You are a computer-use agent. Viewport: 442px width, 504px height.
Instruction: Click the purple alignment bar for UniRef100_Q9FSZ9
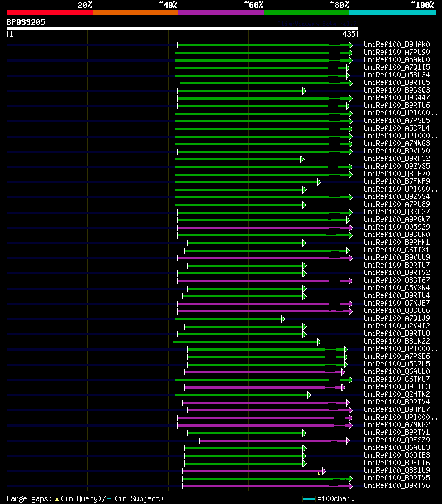pyautogui.click(x=274, y=440)
